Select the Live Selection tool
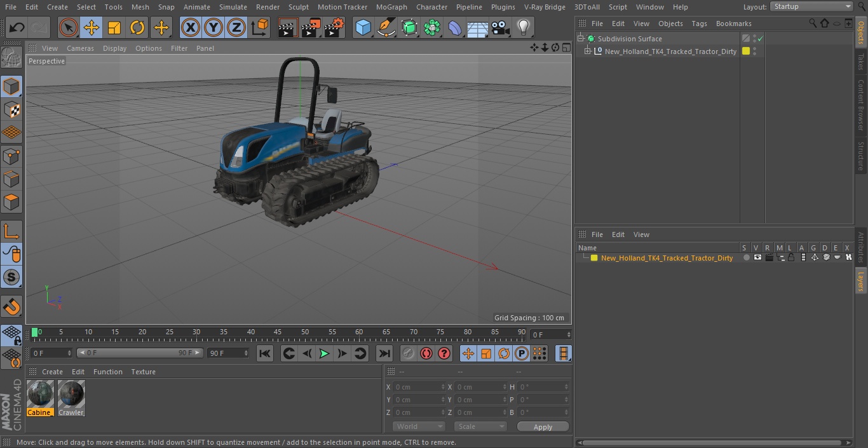This screenshot has height=448, width=868. click(x=69, y=27)
